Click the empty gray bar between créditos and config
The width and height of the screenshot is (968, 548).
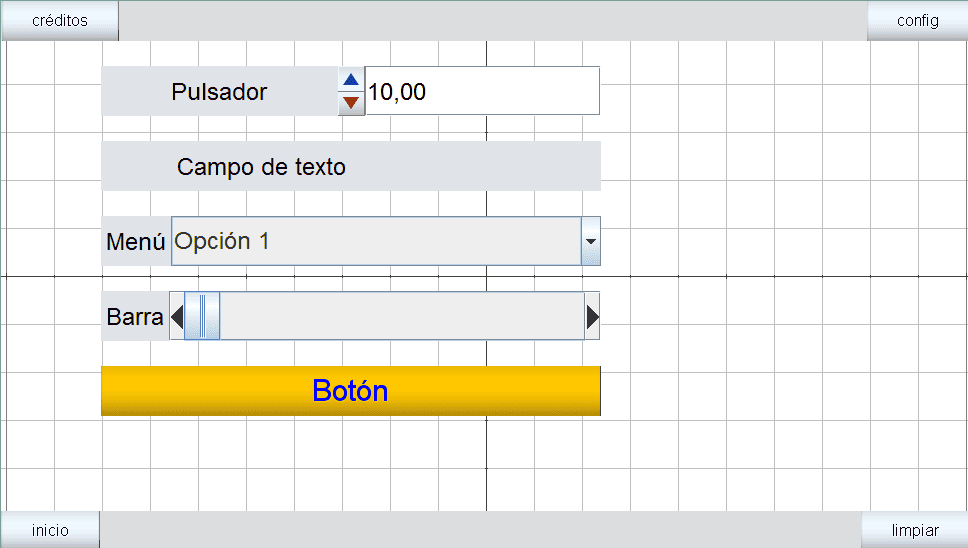pos(492,20)
